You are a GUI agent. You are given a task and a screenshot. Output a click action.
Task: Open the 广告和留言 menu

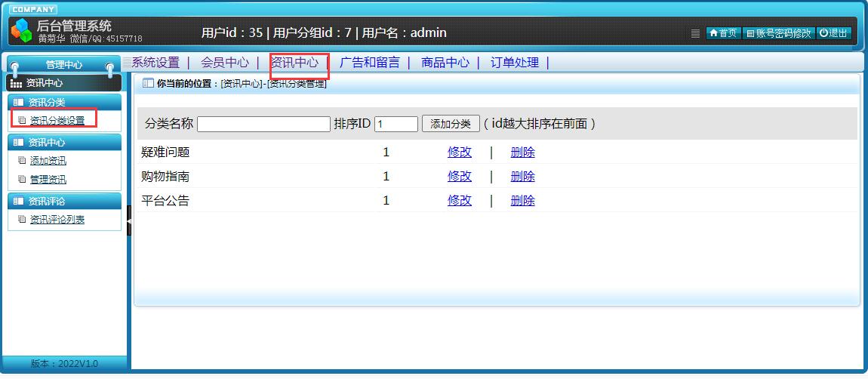point(369,63)
